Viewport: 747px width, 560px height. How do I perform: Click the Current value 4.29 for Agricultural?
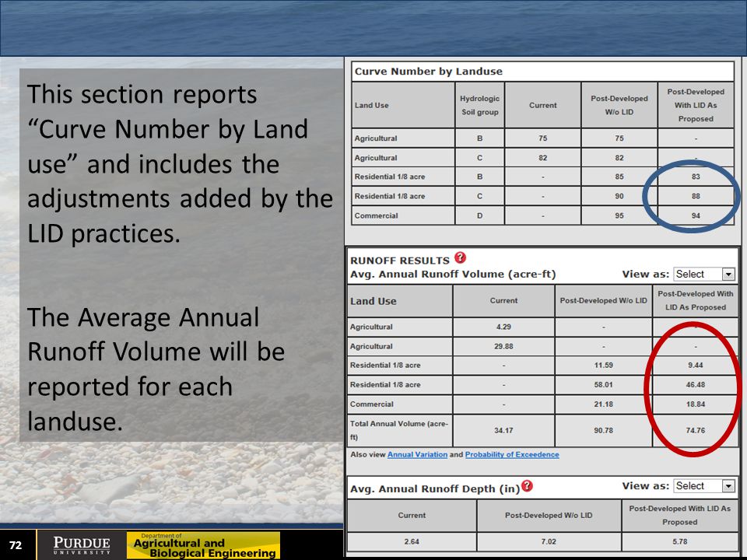pos(503,327)
